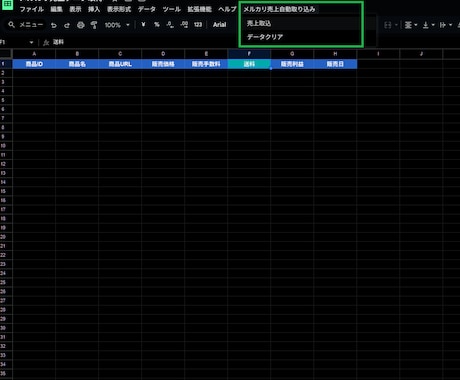
Task: Select the 商品ID header cell
Action: [x=34, y=64]
